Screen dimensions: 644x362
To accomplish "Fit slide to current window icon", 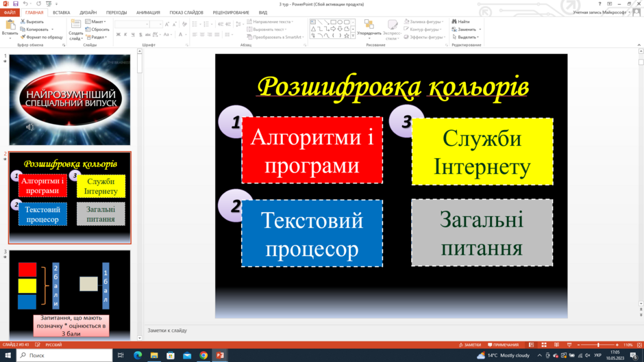I will (639, 345).
